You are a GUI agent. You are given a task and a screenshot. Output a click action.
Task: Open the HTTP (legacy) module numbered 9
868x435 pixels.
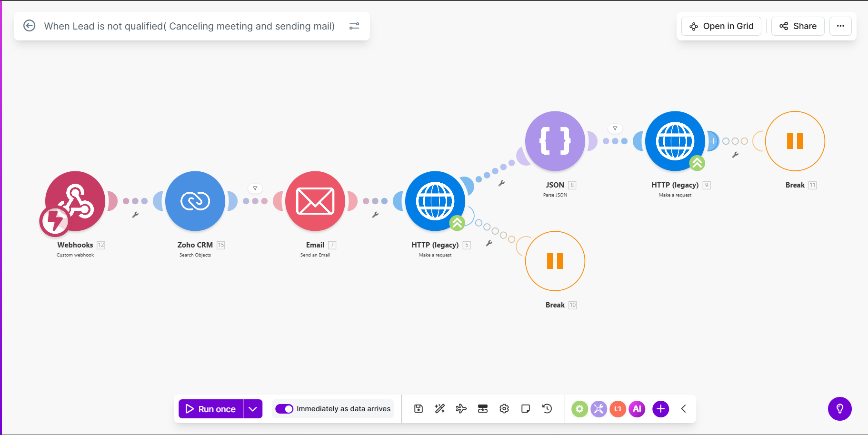click(675, 141)
